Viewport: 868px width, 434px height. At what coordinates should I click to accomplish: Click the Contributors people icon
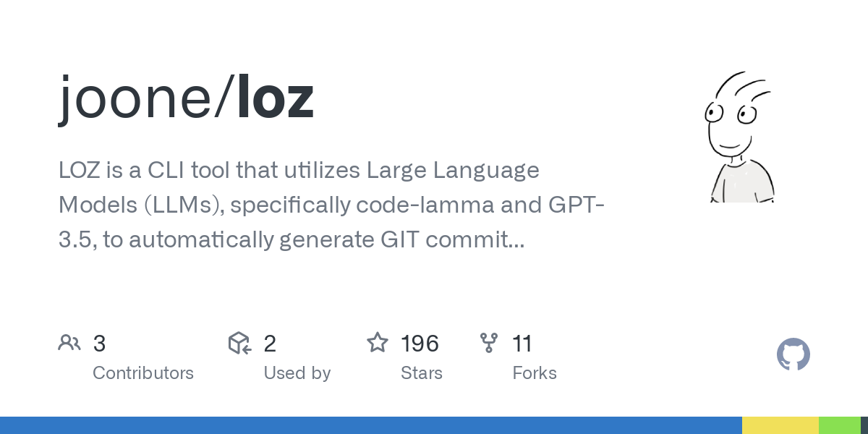point(69,342)
